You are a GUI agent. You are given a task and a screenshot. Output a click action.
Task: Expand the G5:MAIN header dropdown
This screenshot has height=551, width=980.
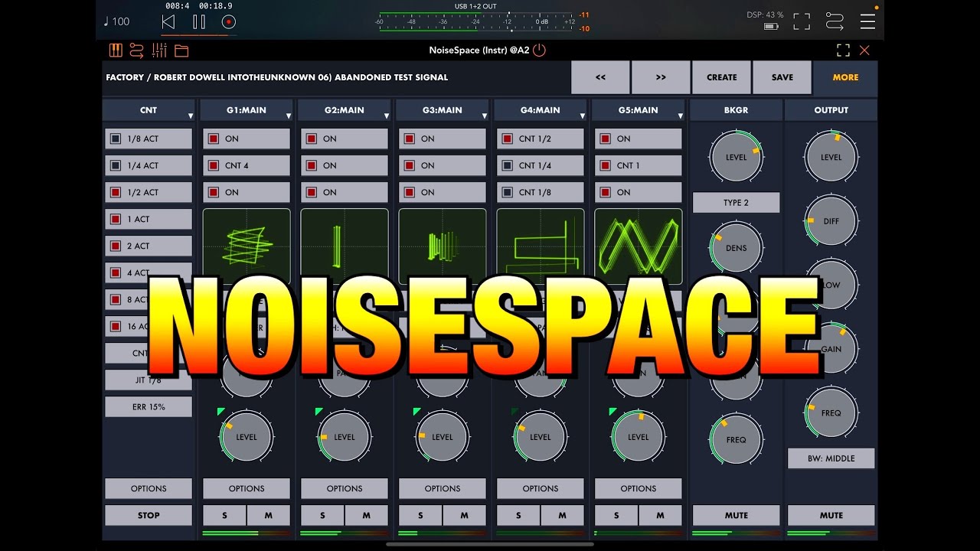pos(681,116)
